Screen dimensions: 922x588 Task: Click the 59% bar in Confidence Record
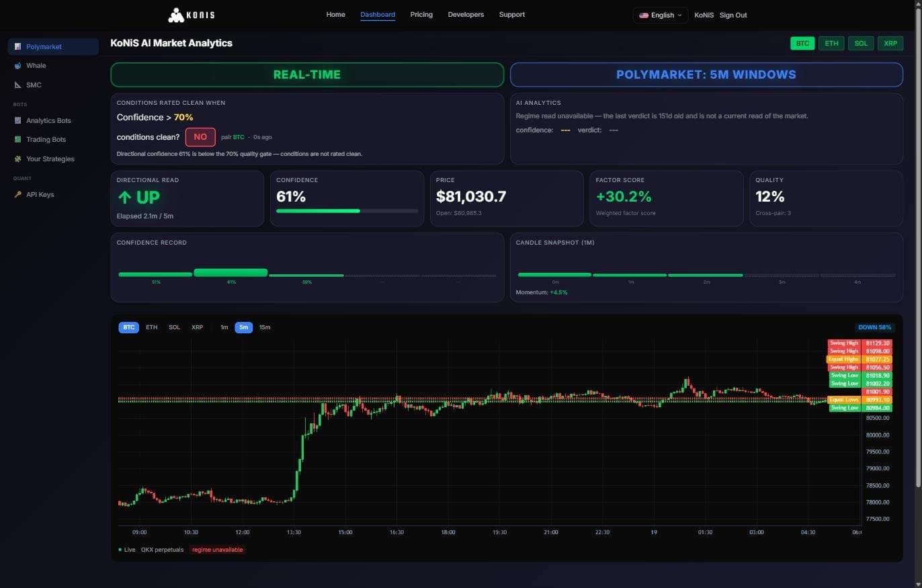(x=306, y=275)
